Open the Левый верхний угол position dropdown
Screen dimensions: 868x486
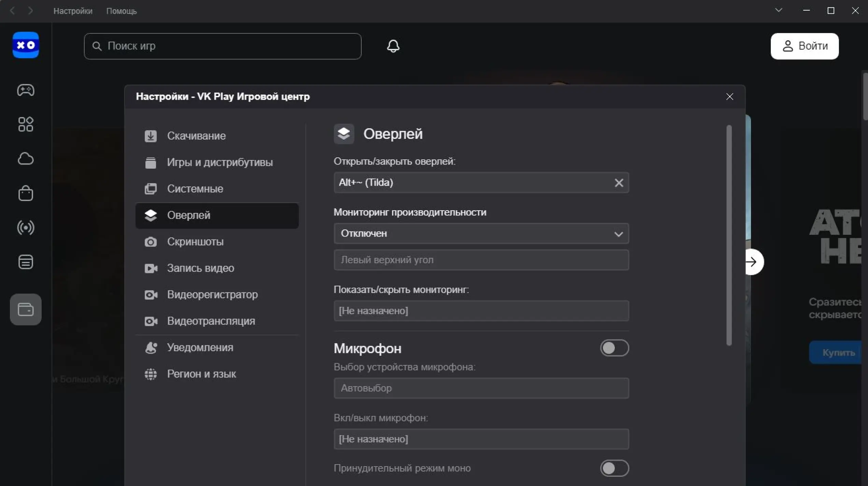481,260
